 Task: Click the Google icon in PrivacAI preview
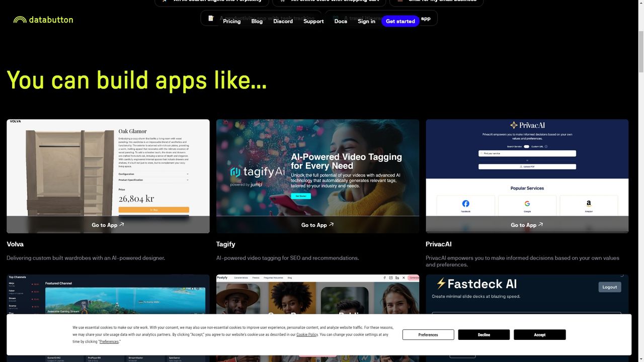click(x=527, y=204)
